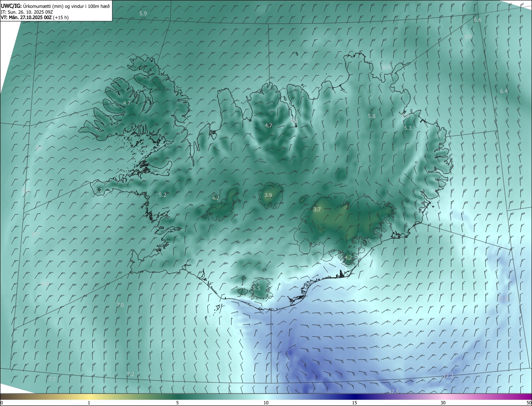
Task: Click the 4.7 value on the Westfjords
Action: click(127, 103)
